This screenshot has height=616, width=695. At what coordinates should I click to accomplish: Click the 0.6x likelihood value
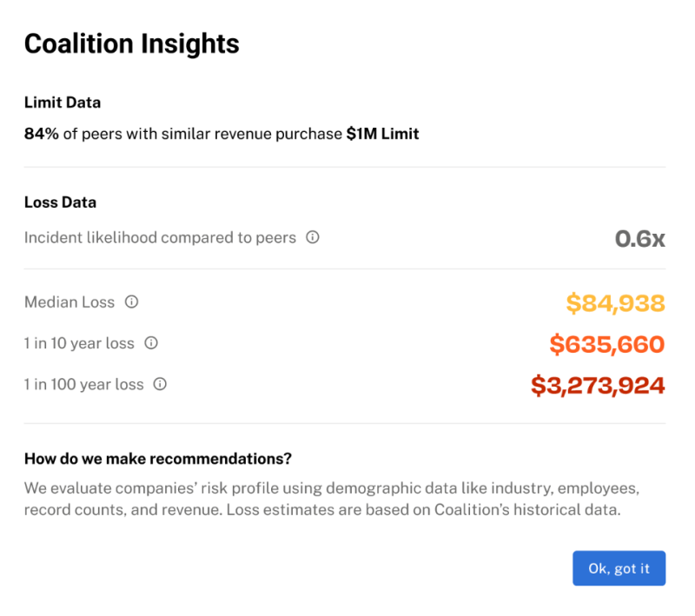click(x=639, y=238)
